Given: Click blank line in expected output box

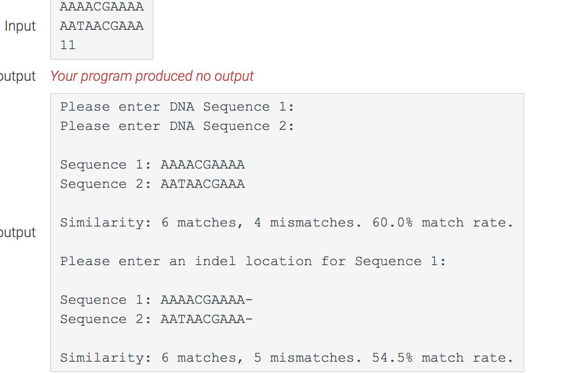Looking at the screenshot, I should [287, 145].
